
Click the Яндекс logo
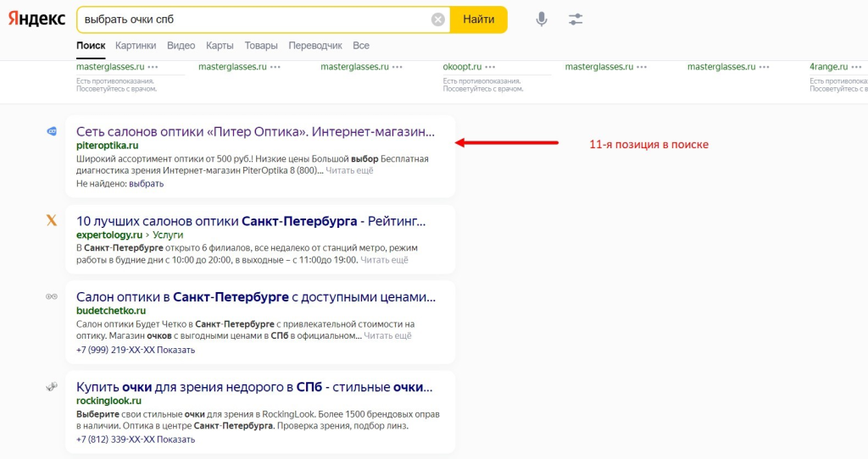36,19
